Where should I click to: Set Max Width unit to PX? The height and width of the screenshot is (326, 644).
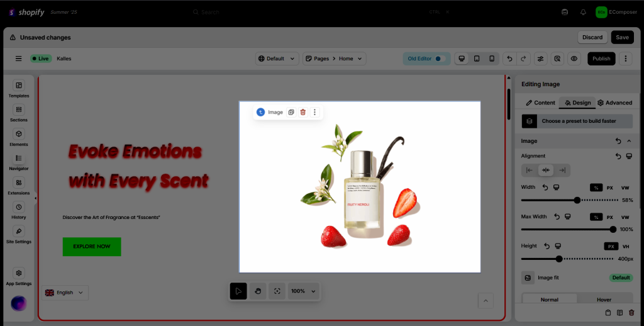click(610, 217)
